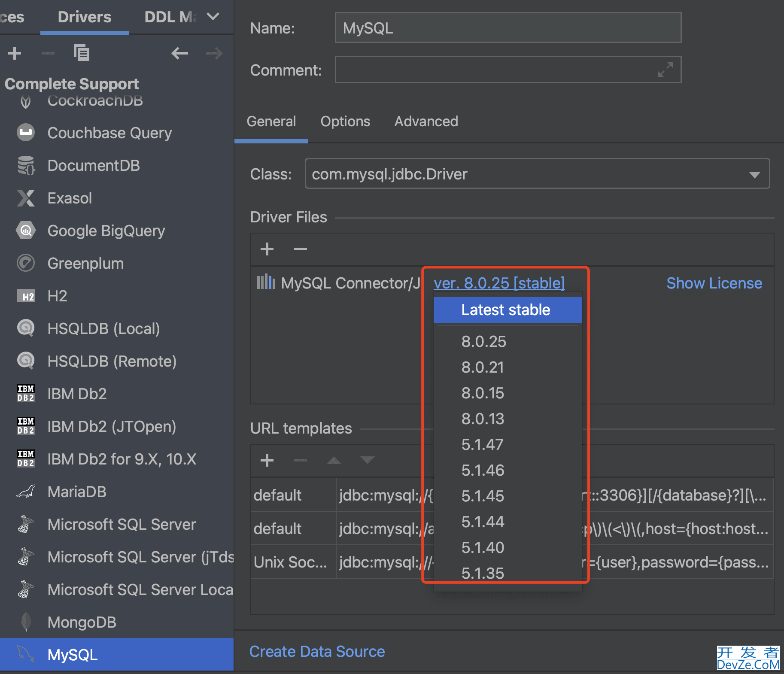Select the MySQL driver in the list
Viewport: 784px width, 674px height.
tap(117, 655)
